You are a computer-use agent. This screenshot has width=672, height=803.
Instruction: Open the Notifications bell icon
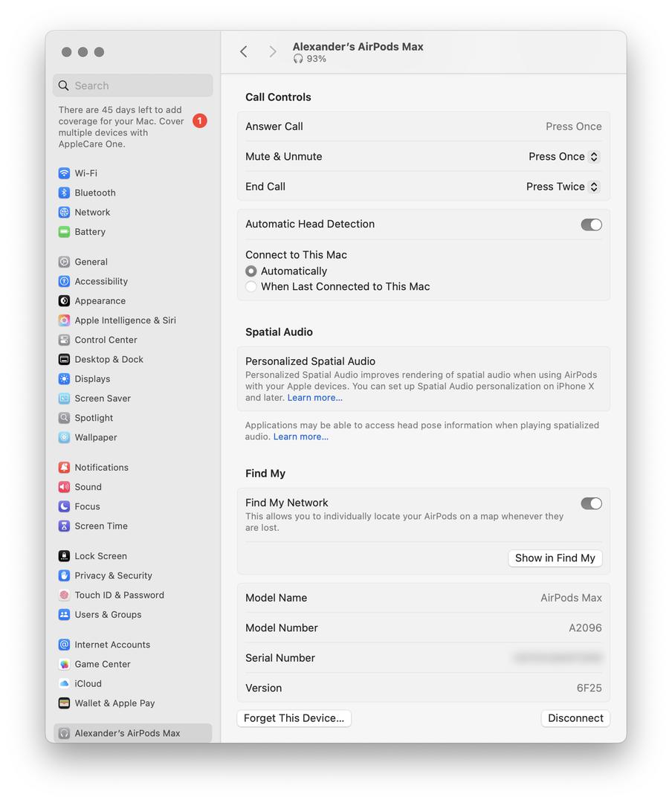click(x=64, y=467)
